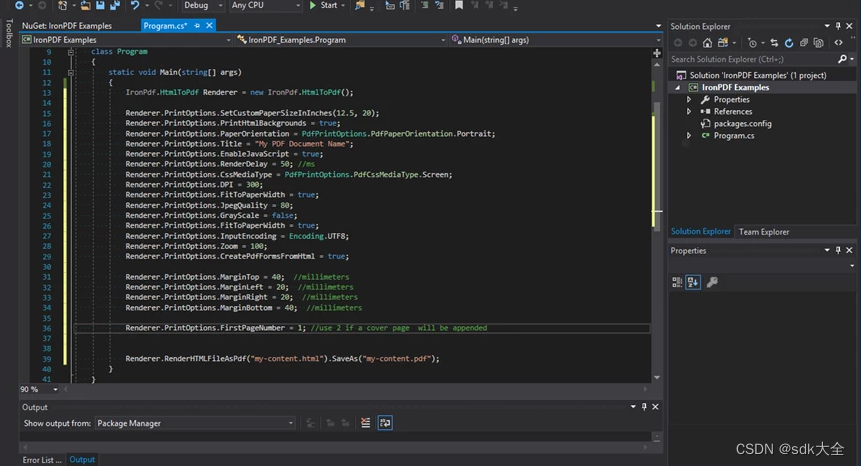Select packages.config in Solution Explorer
The width and height of the screenshot is (861, 466).
742,124
